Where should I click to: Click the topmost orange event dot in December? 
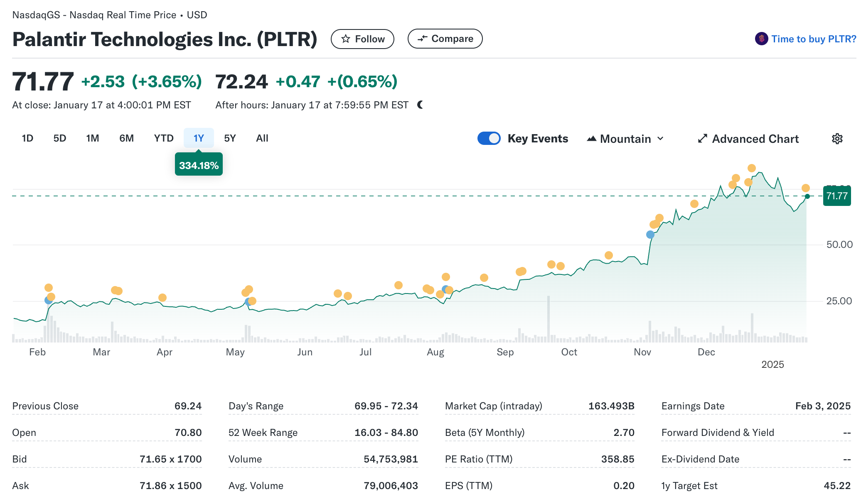coord(751,168)
